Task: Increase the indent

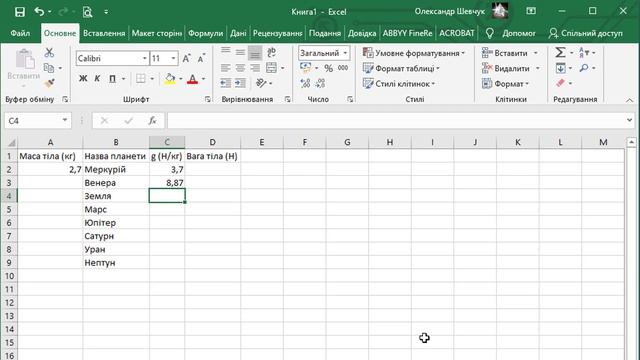Action: click(x=240, y=83)
